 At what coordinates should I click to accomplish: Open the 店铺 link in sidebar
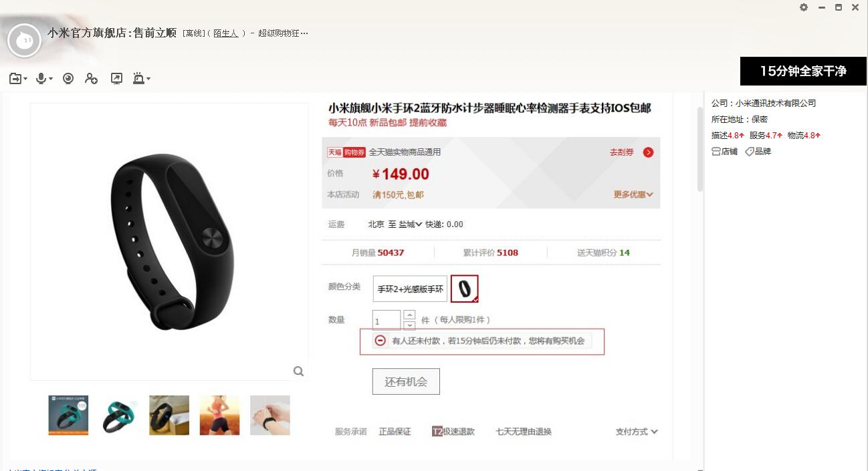tap(725, 152)
